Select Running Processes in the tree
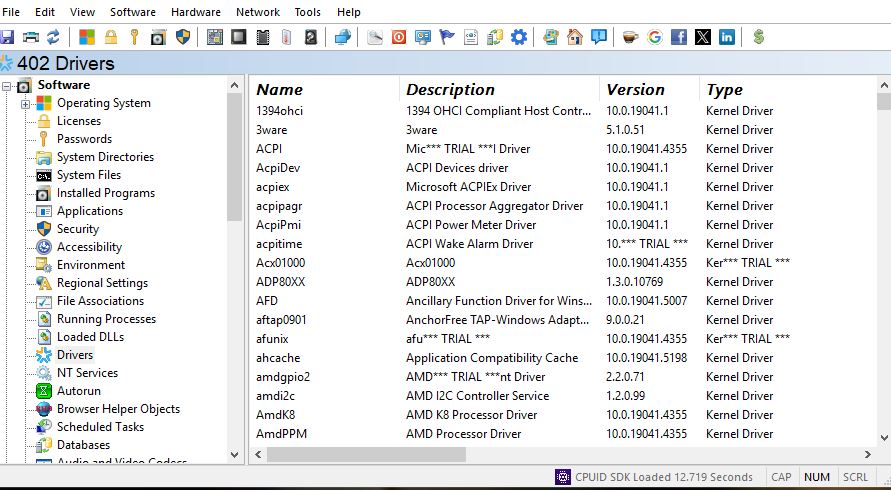The image size is (891, 490). [x=106, y=319]
